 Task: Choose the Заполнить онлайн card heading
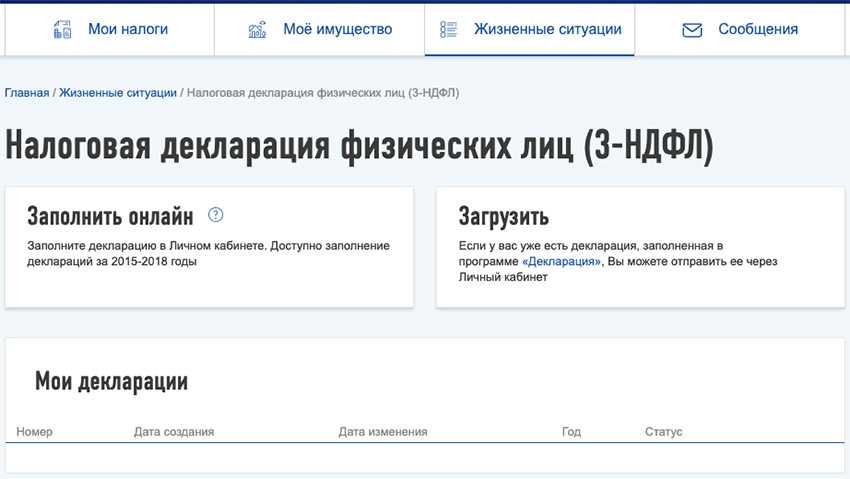pyautogui.click(x=110, y=216)
